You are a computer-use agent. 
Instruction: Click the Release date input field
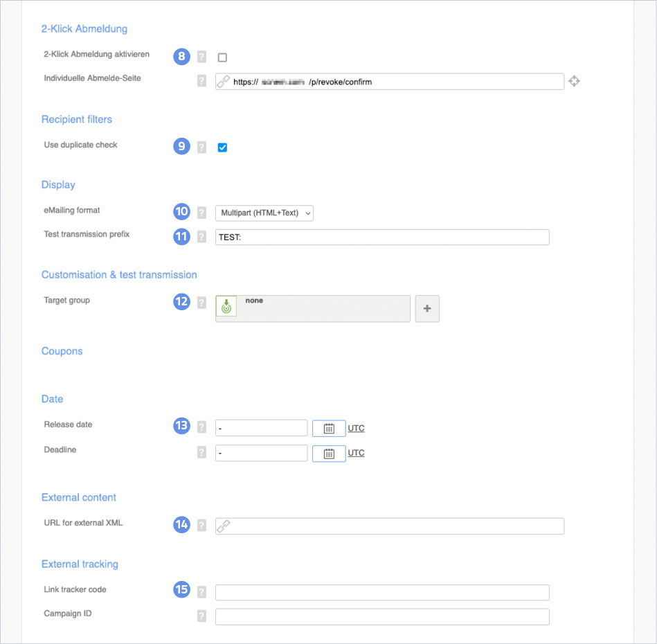pos(262,428)
